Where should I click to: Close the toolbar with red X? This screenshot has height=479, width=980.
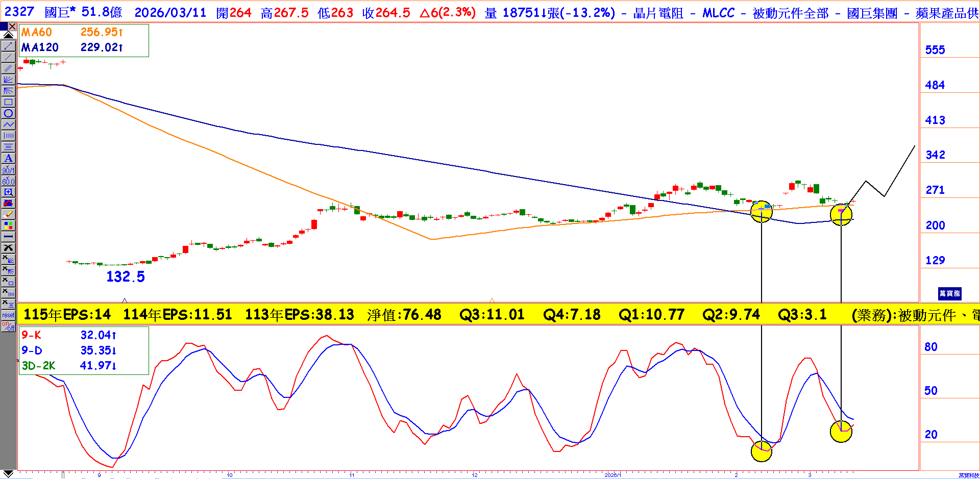click(x=12, y=27)
